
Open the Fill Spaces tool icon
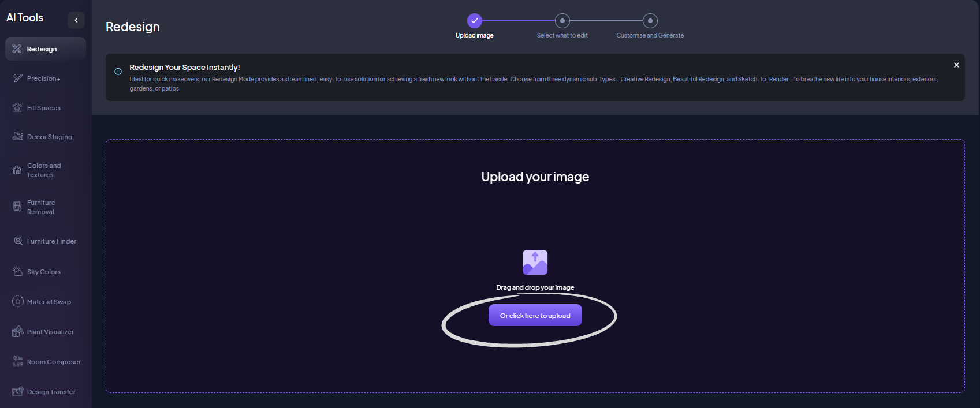(x=17, y=108)
